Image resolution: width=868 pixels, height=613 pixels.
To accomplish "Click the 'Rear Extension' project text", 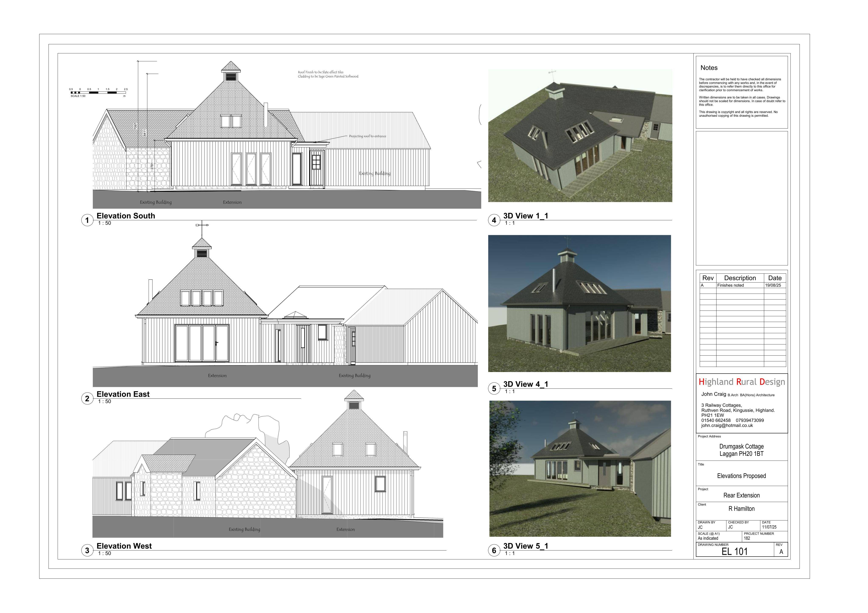I will pos(741,495).
